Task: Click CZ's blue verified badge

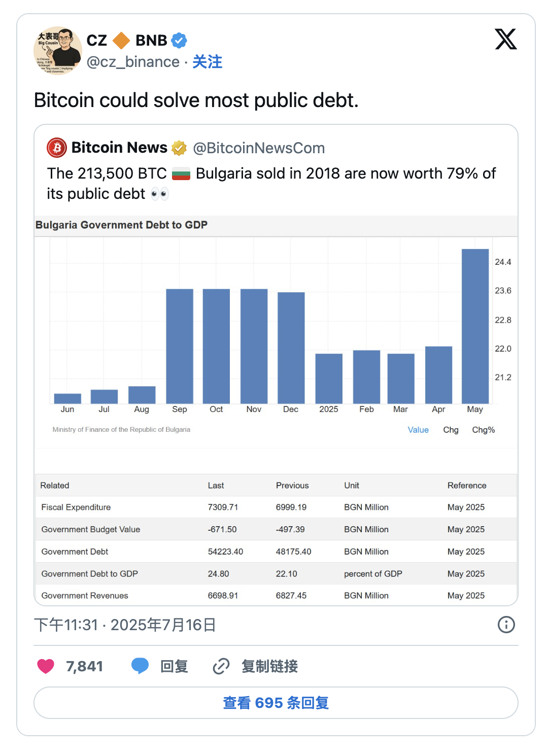Action: coord(179,40)
